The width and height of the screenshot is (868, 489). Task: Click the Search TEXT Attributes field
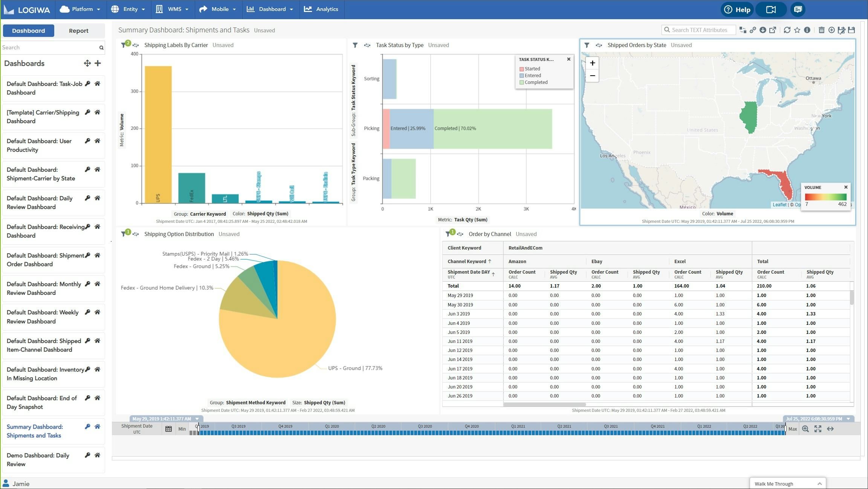click(x=699, y=30)
